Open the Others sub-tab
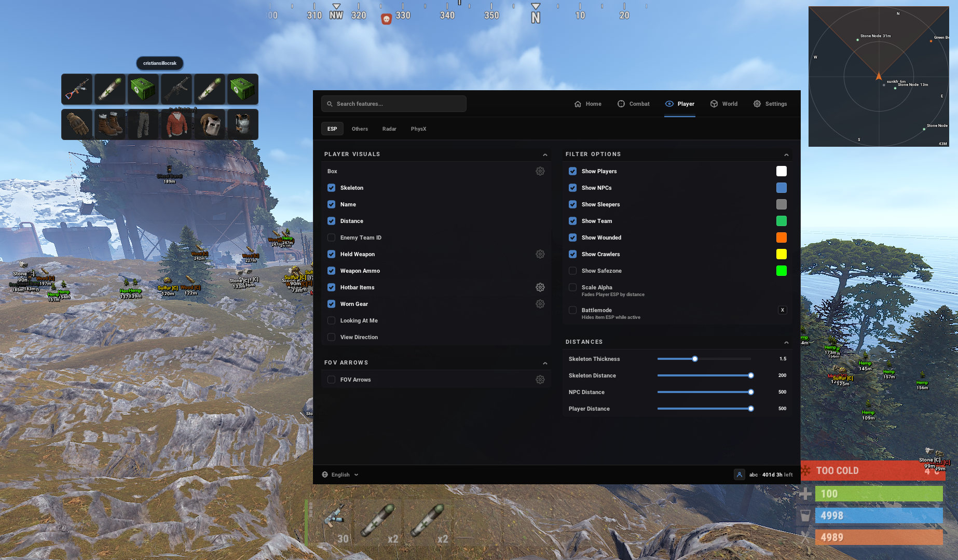Viewport: 958px width, 560px height. [x=360, y=129]
